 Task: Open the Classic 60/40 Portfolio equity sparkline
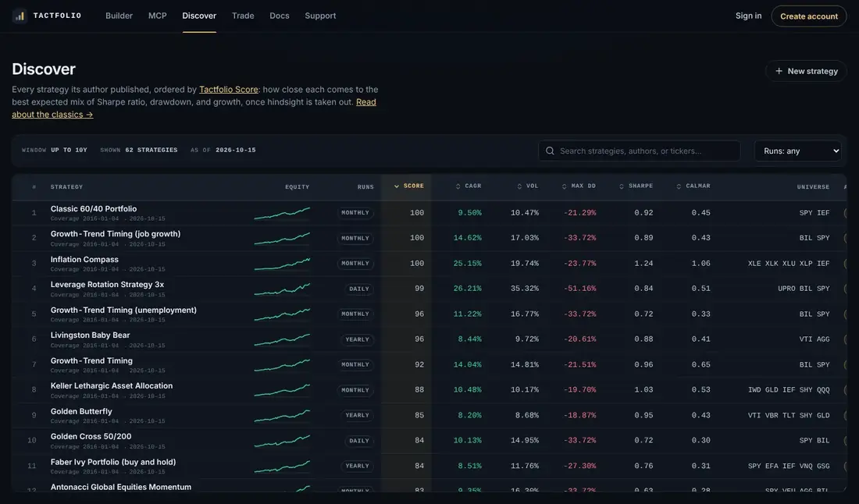pyautogui.click(x=282, y=213)
